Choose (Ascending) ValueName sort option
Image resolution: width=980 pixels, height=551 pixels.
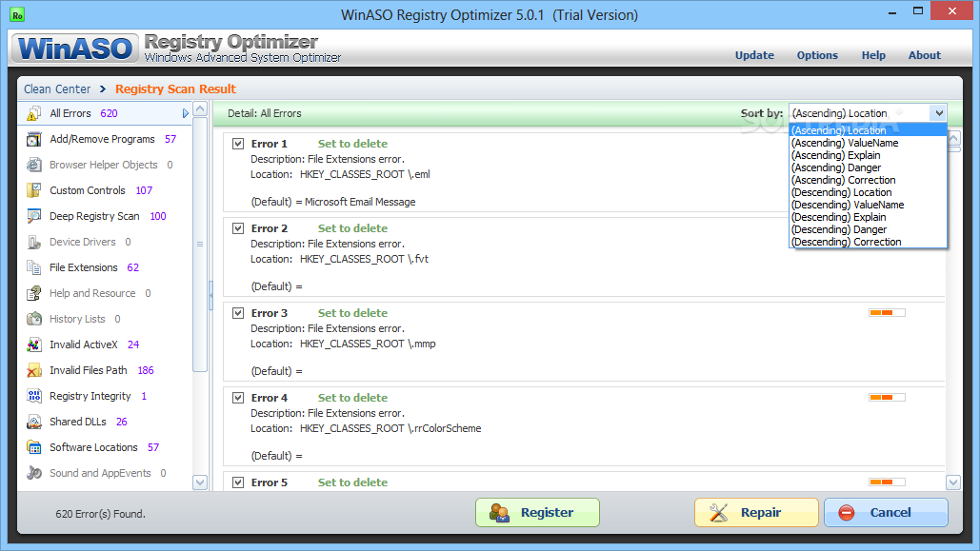869,143
